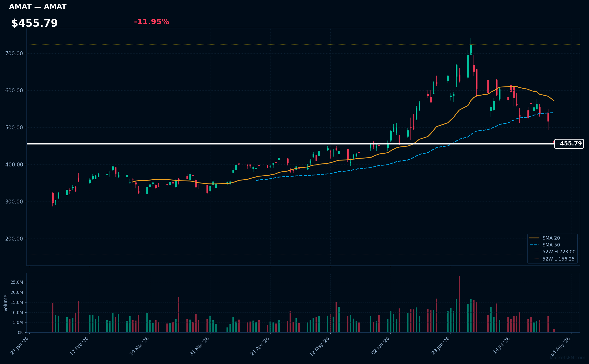
Task: Click the SMA 50 legend entry
Action: tap(545, 245)
